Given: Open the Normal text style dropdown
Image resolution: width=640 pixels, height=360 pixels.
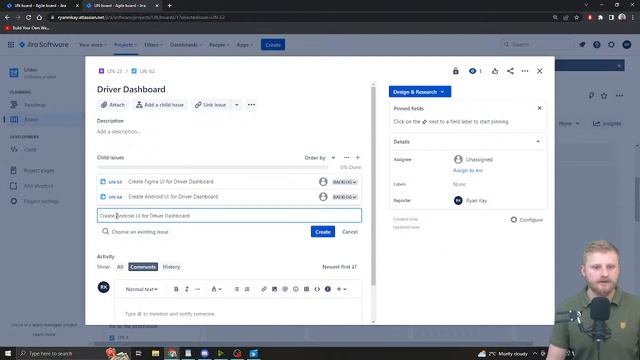Looking at the screenshot, I should 141,289.
